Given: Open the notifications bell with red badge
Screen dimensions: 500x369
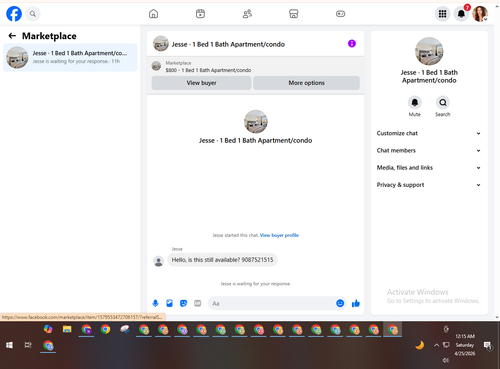Looking at the screenshot, I should (461, 14).
